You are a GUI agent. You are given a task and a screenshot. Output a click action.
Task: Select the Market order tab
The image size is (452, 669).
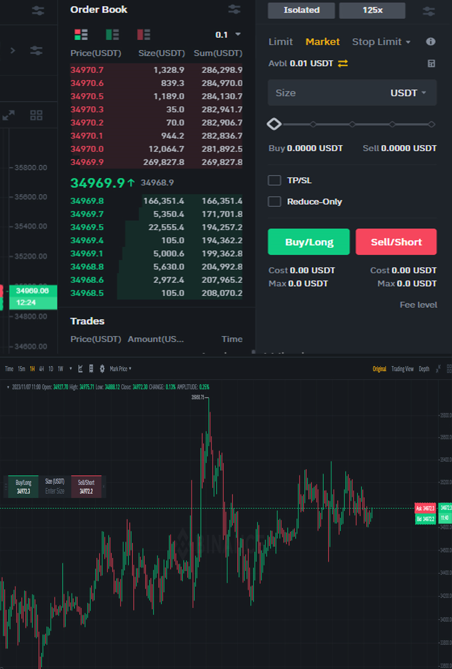322,42
